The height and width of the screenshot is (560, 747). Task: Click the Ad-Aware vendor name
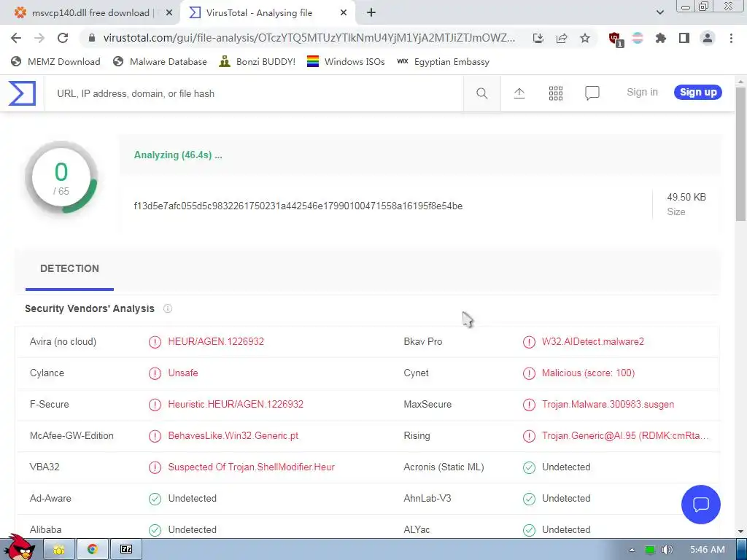click(x=50, y=499)
